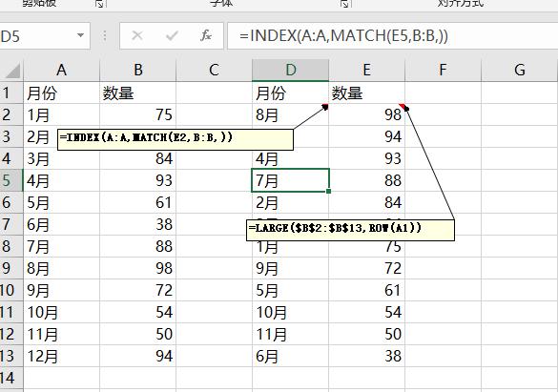Click cell B8 with value 88

pyautogui.click(x=138, y=246)
